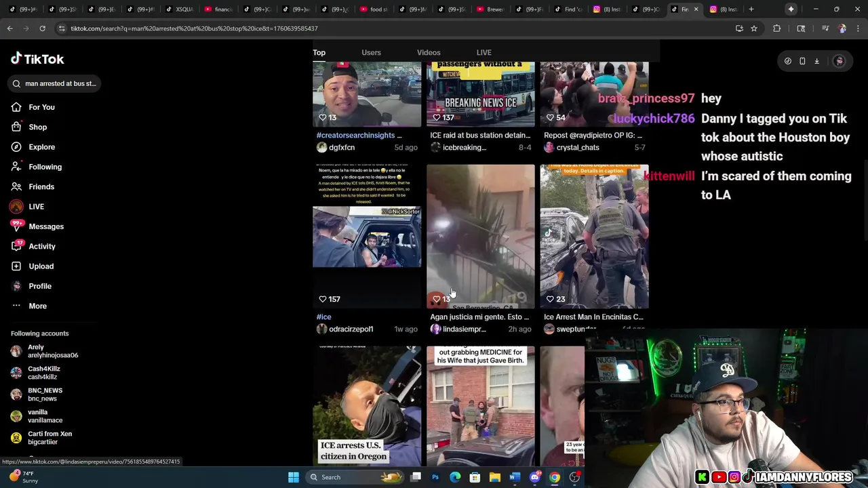Image resolution: width=868 pixels, height=488 pixels.
Task: Click the browser address bar URL
Action: pos(194,28)
